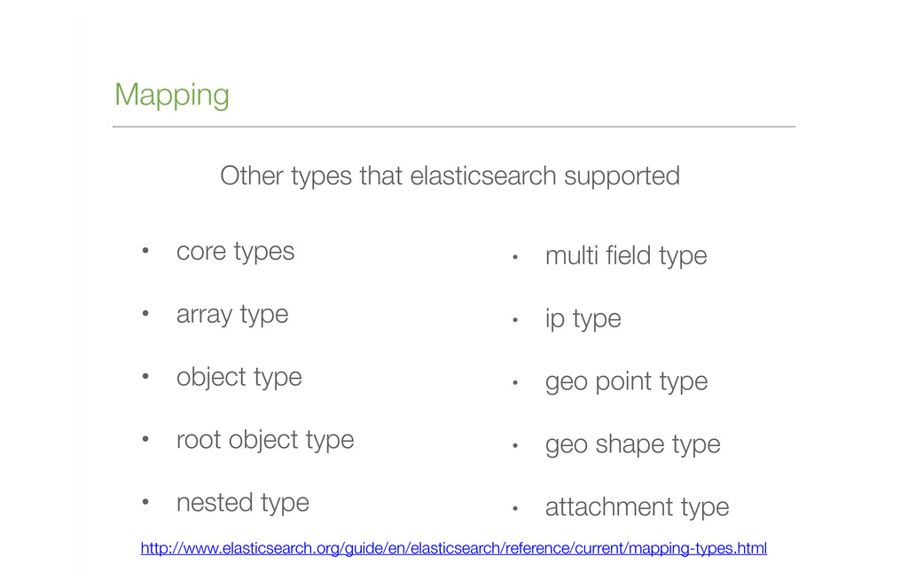908x588 pixels.
Task: Open the elasticsearch mapping-types.html link
Action: pos(453,548)
